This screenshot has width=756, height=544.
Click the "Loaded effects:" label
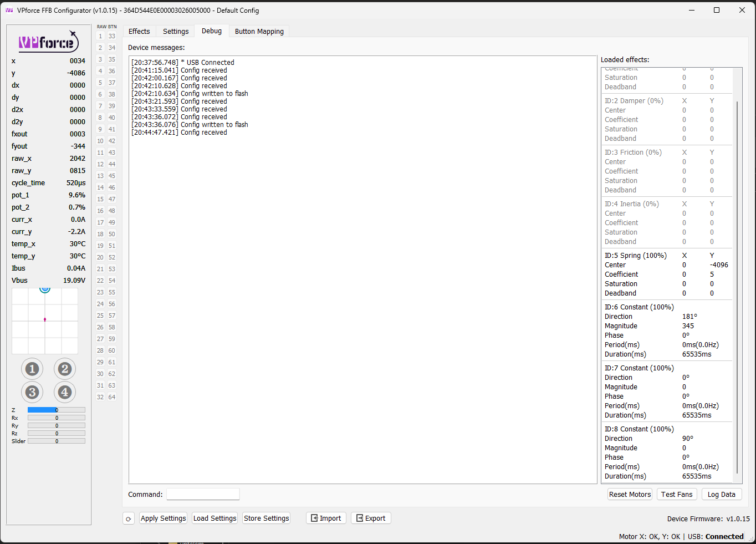(625, 60)
